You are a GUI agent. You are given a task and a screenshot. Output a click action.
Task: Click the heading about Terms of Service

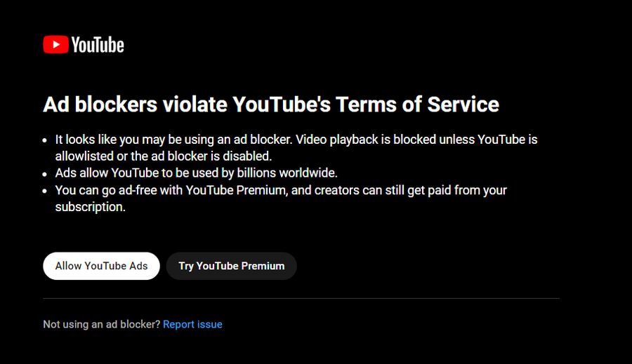point(271,105)
